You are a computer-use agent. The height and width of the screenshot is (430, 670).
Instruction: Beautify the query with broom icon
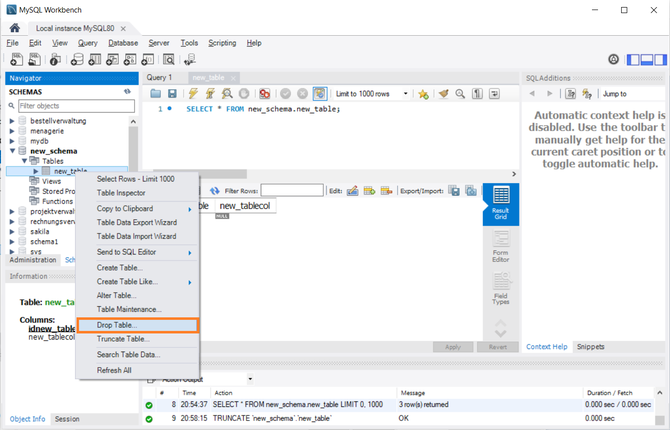(x=444, y=94)
